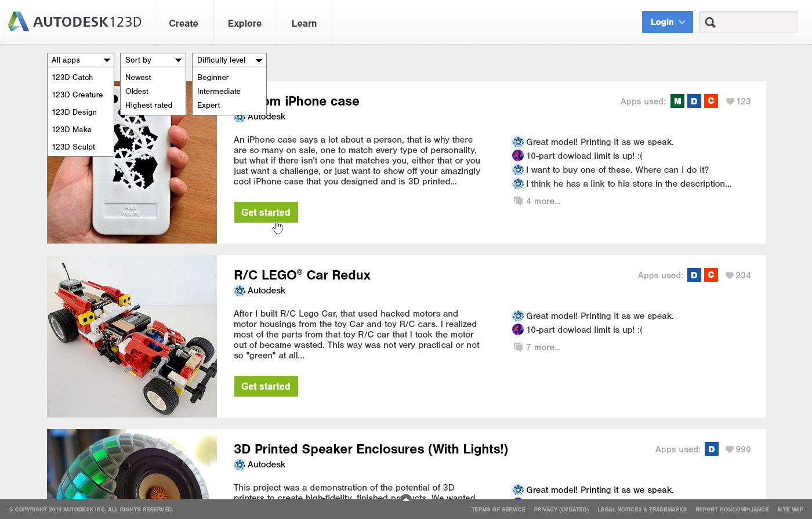Click the red C app badge on iPhone case

tap(710, 101)
